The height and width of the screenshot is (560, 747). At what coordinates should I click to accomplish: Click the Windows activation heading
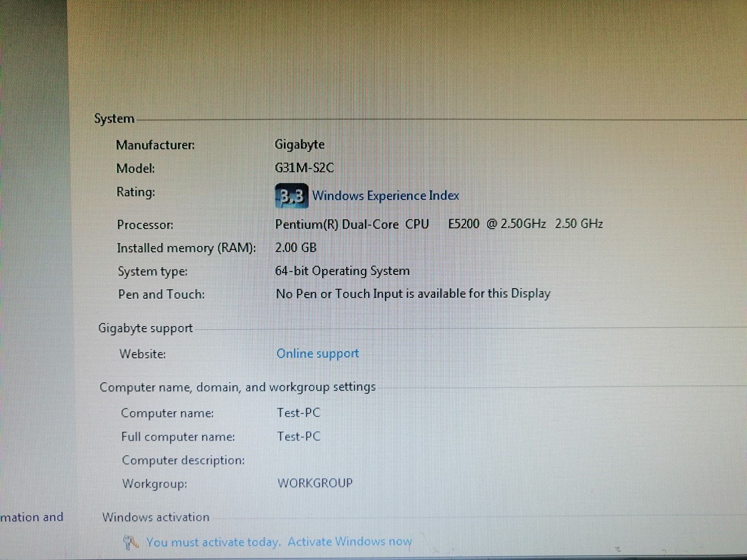coord(156,517)
